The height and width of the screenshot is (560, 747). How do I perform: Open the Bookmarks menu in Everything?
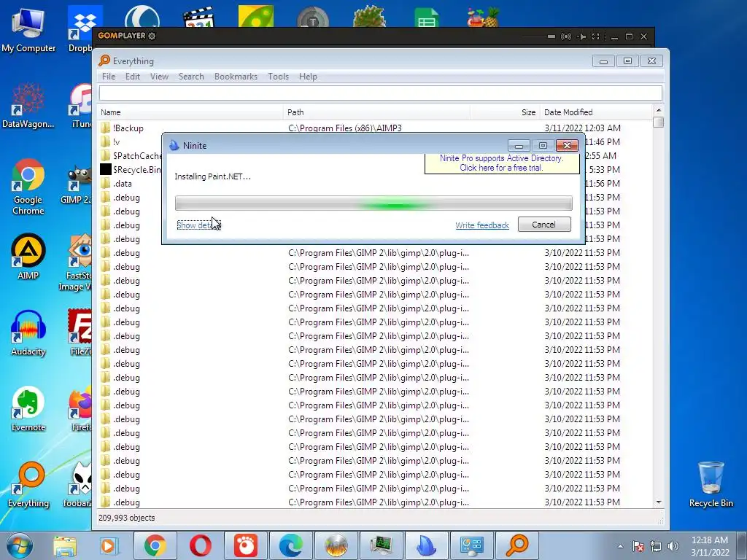(x=236, y=77)
